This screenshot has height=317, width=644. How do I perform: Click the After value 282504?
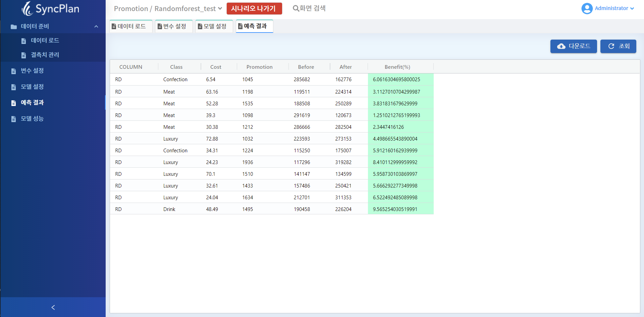343,127
